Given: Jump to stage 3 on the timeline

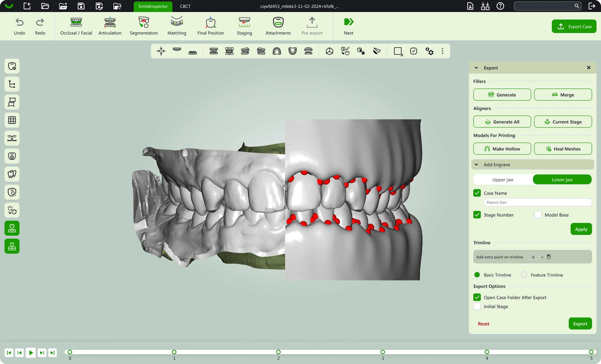Looking at the screenshot, I should [x=383, y=352].
